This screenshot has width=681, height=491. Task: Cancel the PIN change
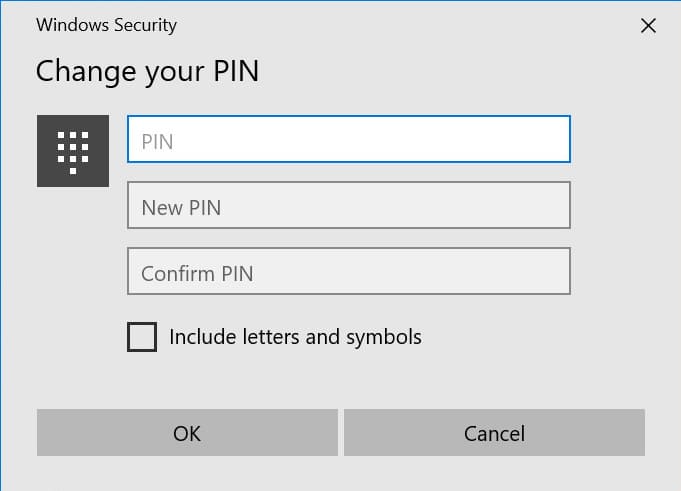pos(494,433)
